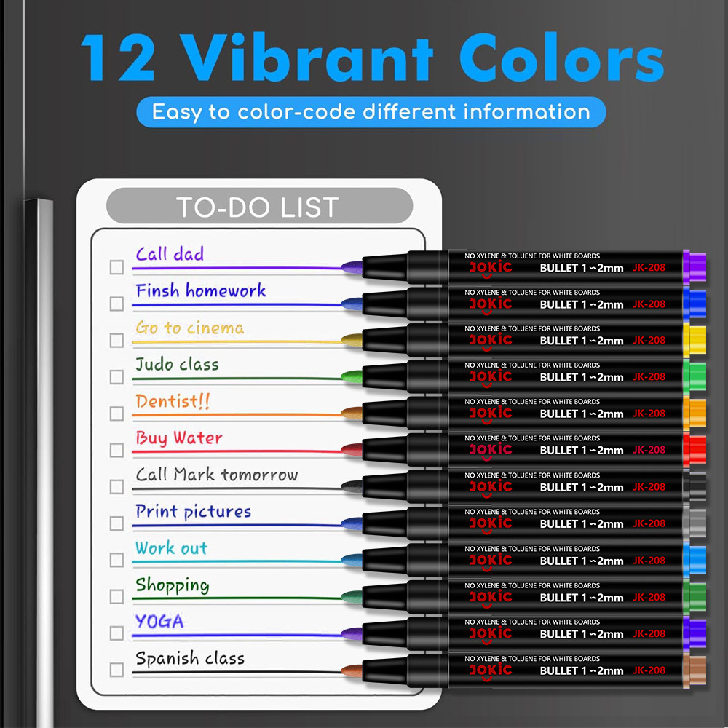Image resolution: width=728 pixels, height=728 pixels.
Task: Select the blue 'Finsh homework' text
Action: pos(201,290)
